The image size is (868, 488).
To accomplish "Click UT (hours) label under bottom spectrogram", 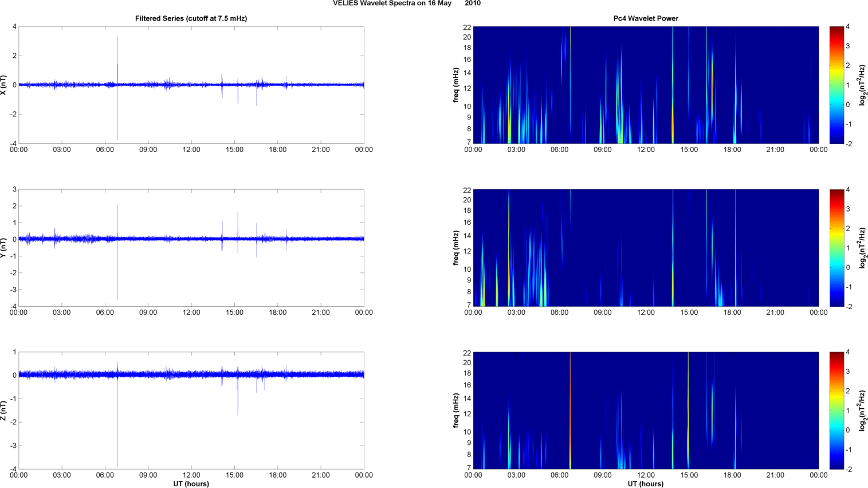I will [646, 483].
